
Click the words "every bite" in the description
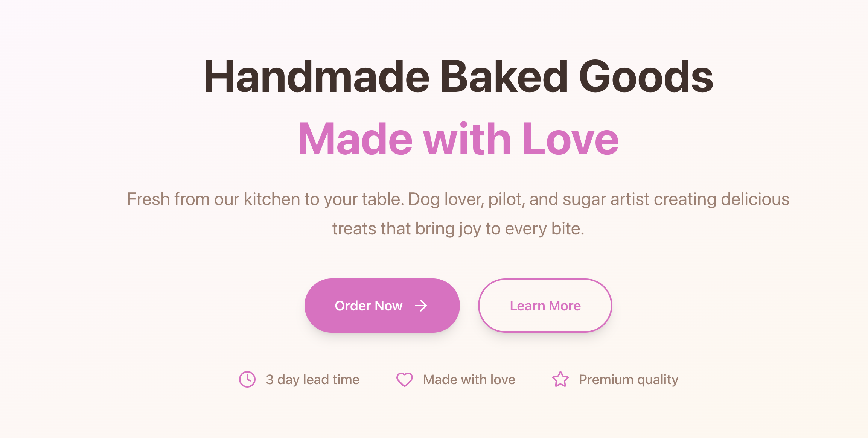pyautogui.click(x=544, y=229)
